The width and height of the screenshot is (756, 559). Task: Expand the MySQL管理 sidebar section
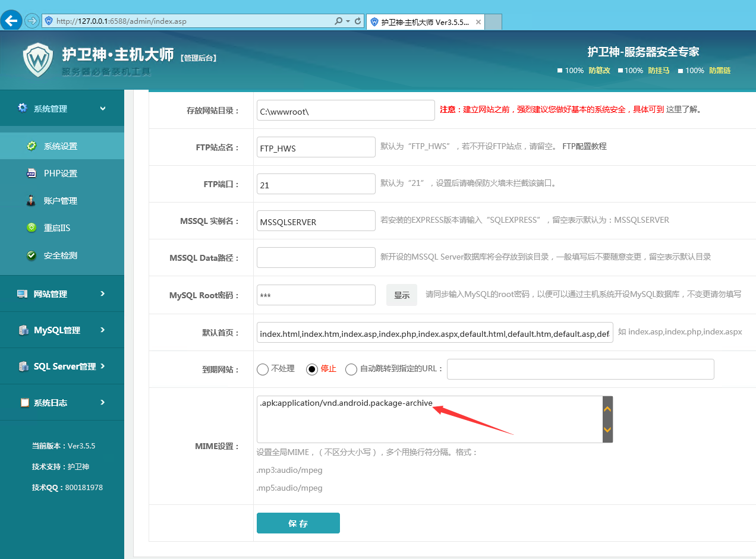62,330
